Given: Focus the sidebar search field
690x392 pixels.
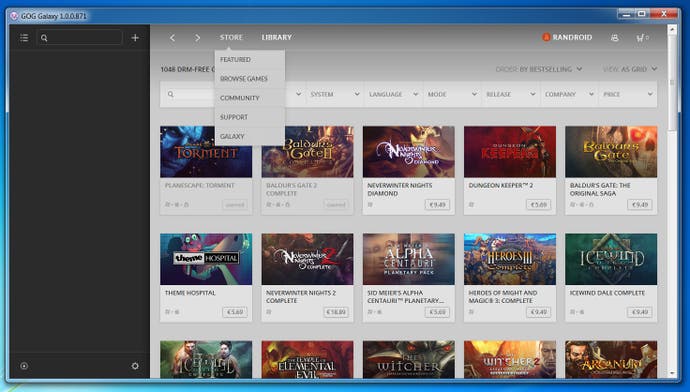Looking at the screenshot, I should [x=79, y=38].
